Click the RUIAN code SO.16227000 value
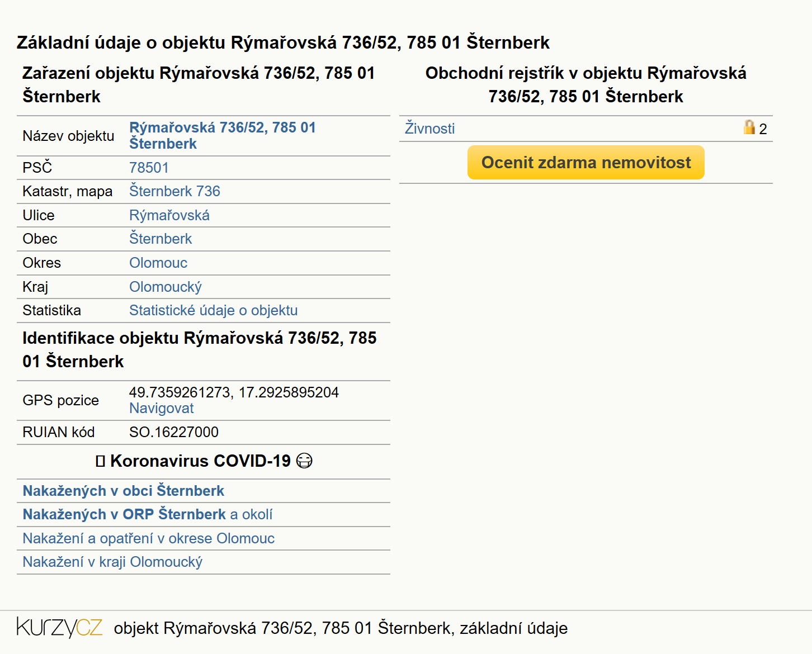The image size is (812, 654). pyautogui.click(x=174, y=432)
